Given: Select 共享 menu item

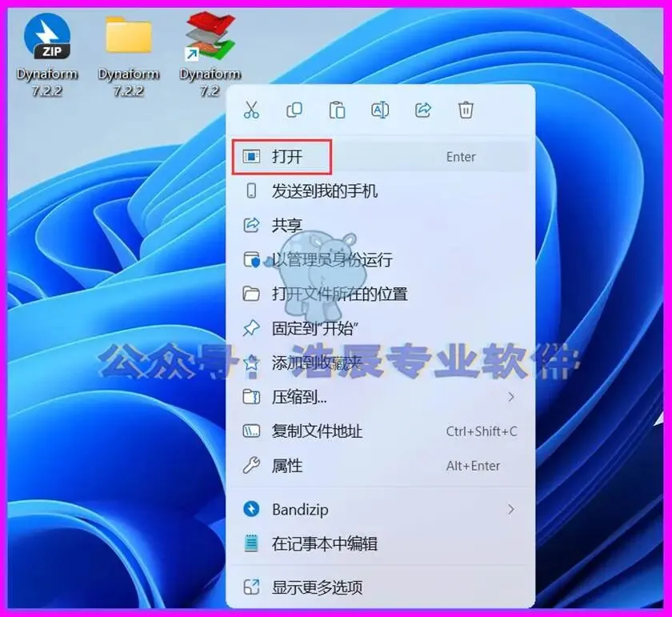Looking at the screenshot, I should click(380, 225).
